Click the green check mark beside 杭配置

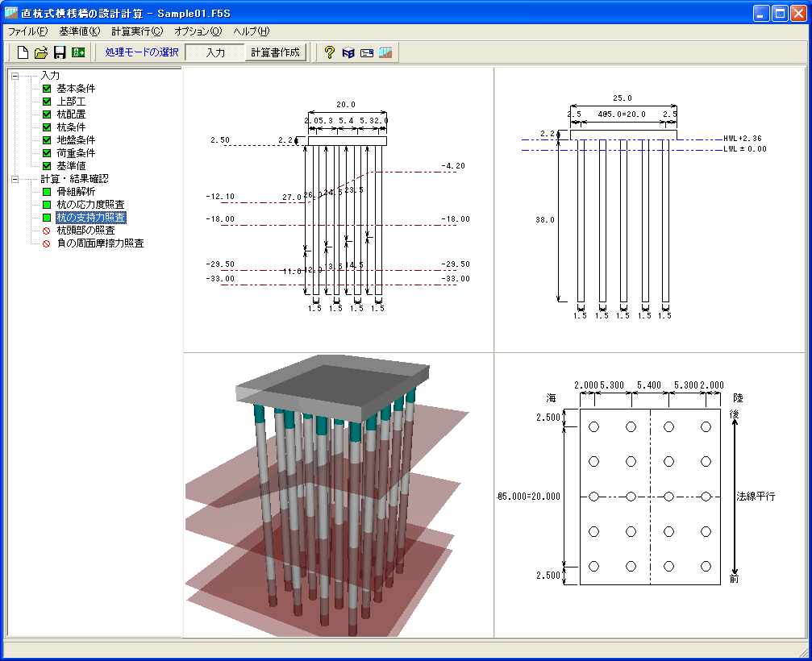coord(47,114)
